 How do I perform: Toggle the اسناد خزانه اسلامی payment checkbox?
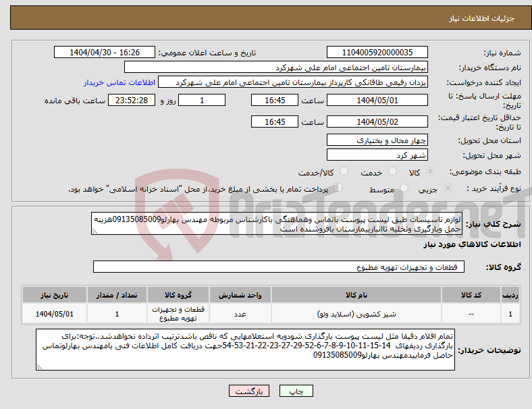pyautogui.click(x=338, y=188)
